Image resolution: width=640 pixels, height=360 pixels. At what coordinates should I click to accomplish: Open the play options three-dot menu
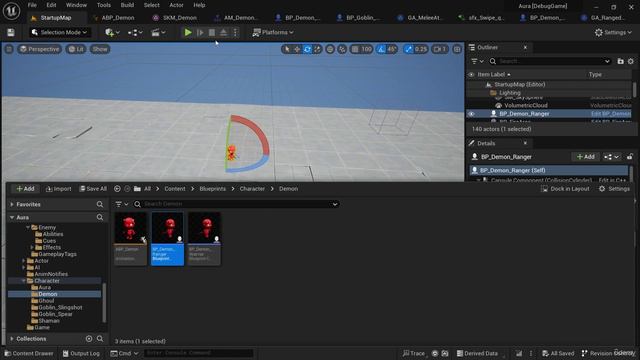pos(235,32)
